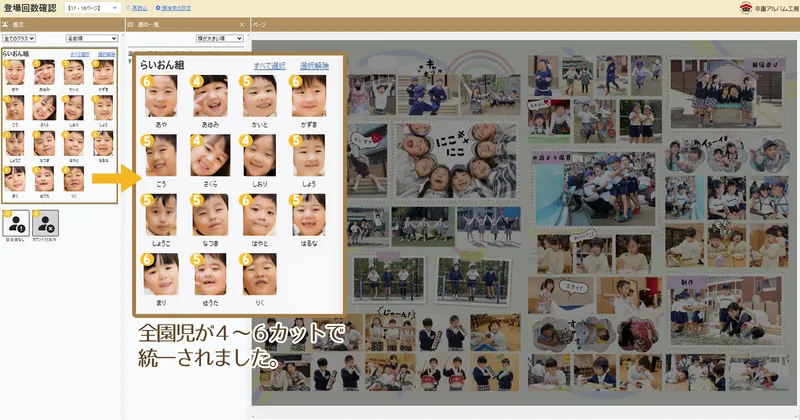Click the 卒園アルバム工房 logo icon

click(744, 8)
